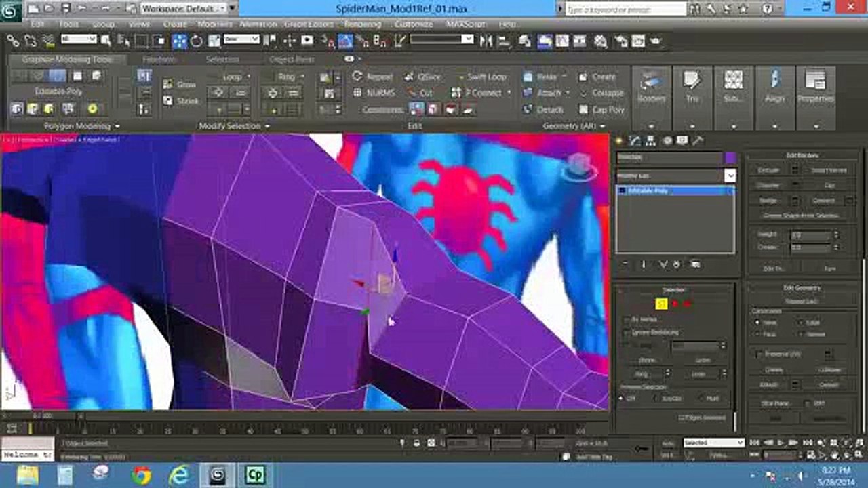Click the Cap Poly tool
This screenshot has width=868, height=488.
click(x=601, y=109)
